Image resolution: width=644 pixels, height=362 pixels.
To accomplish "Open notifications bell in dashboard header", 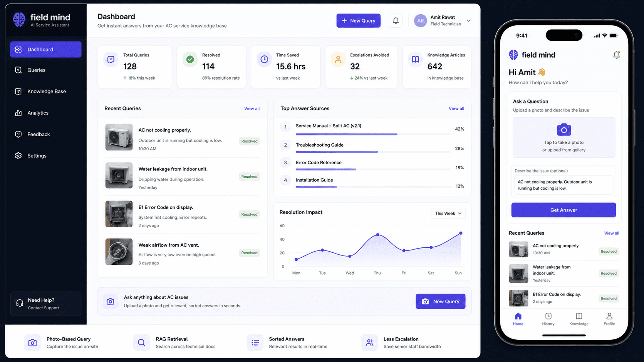I will pyautogui.click(x=396, y=21).
